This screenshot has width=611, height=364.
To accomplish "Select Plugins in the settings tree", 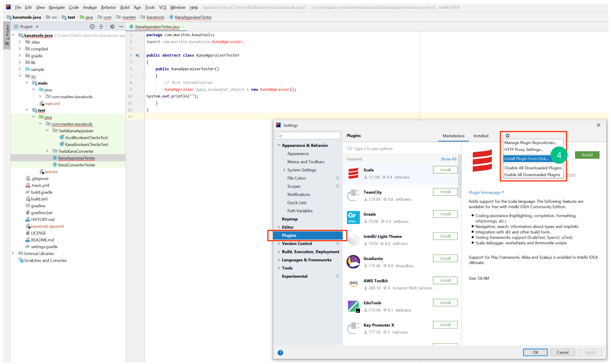I will click(x=308, y=235).
